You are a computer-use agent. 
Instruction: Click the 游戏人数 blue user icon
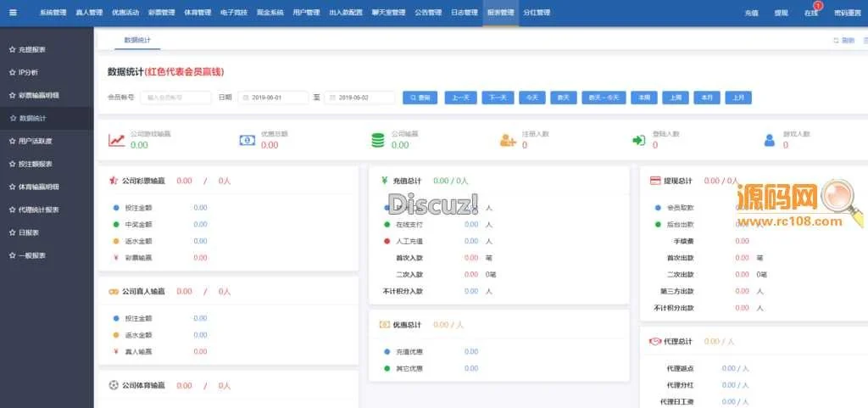click(770, 140)
